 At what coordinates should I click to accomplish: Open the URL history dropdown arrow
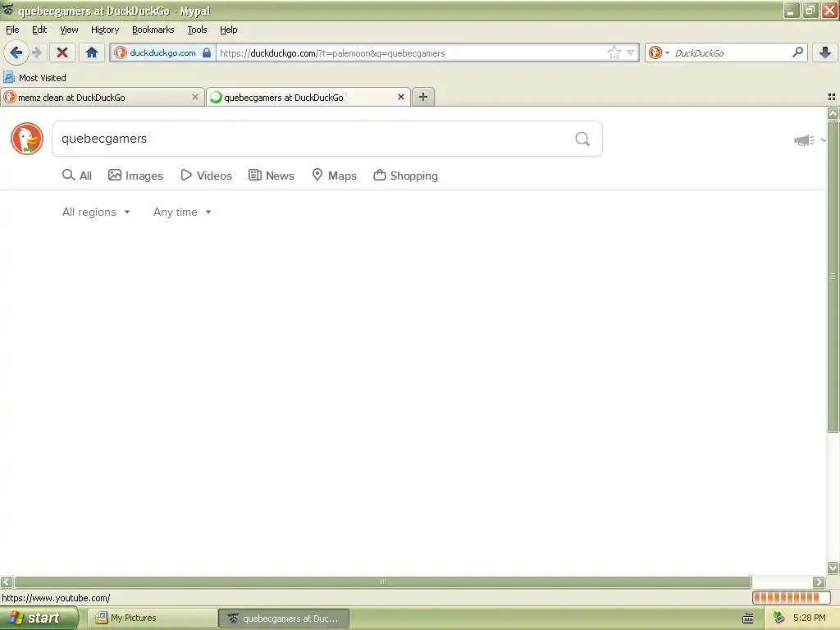631,52
